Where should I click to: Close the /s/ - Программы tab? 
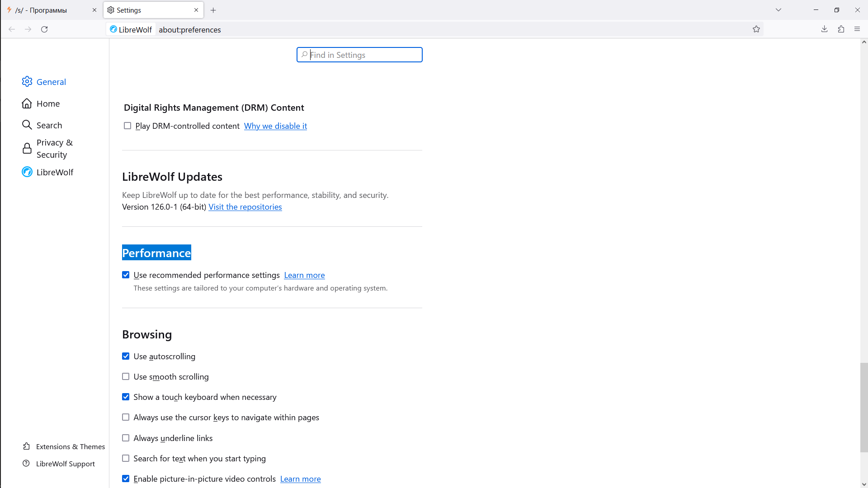pyautogui.click(x=94, y=10)
